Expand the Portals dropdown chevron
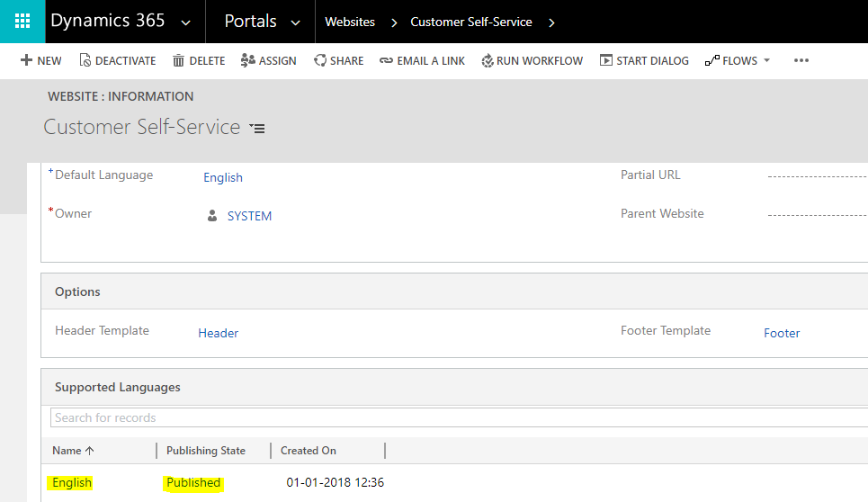Viewport: 868px width, 502px height. pyautogui.click(x=296, y=22)
